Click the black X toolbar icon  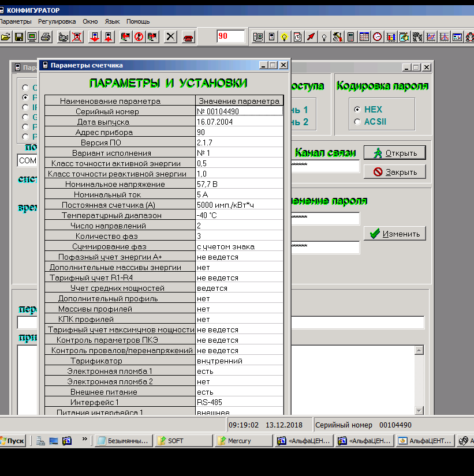coord(170,37)
